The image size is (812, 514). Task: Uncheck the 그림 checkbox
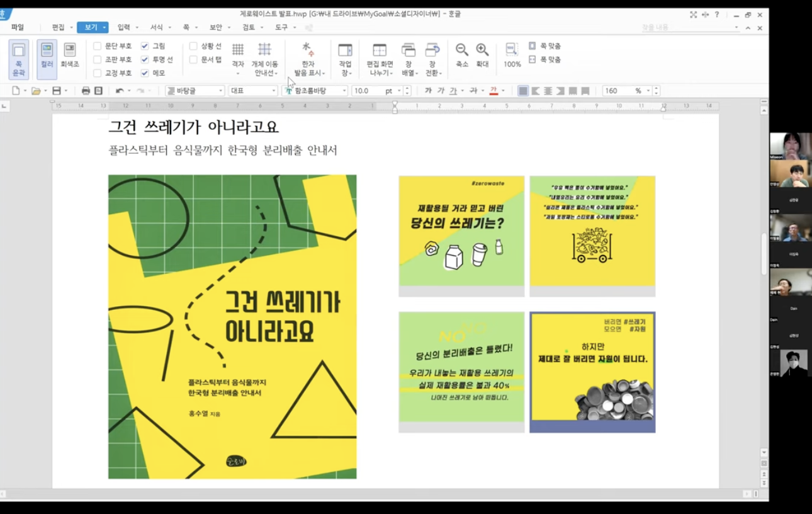click(145, 46)
